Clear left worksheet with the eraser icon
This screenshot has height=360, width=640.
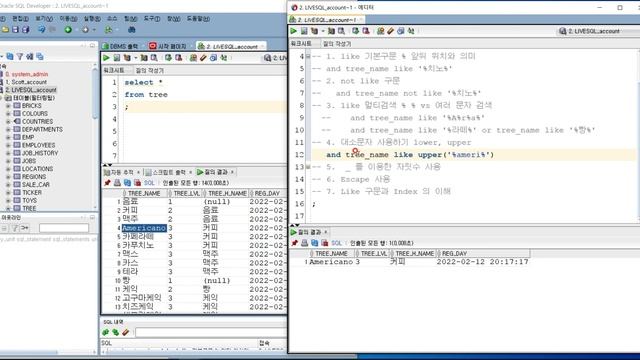click(203, 58)
